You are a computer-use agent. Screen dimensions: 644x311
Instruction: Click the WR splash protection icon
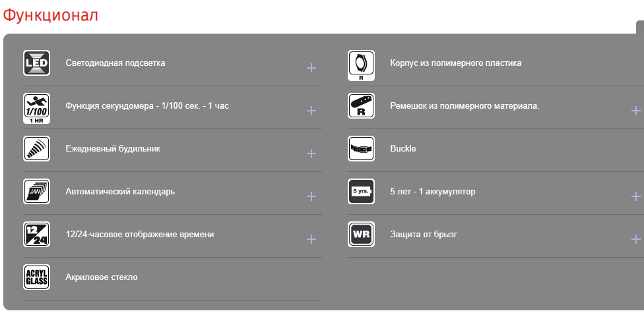click(361, 235)
